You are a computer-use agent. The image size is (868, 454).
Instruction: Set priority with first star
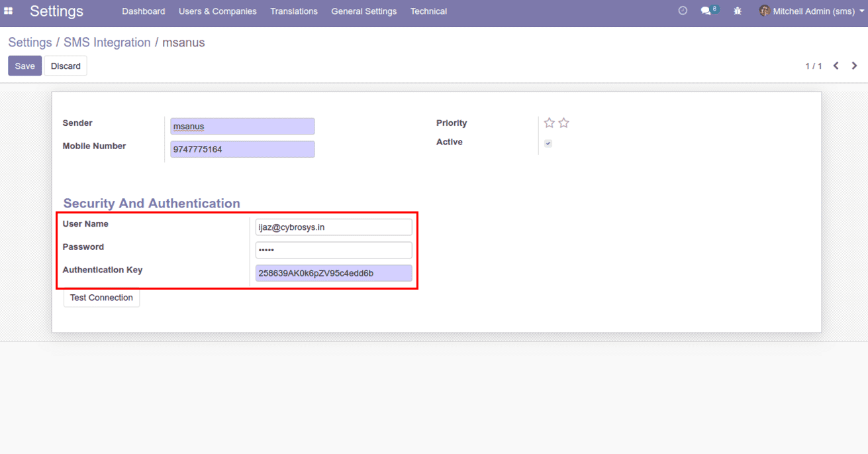point(550,123)
